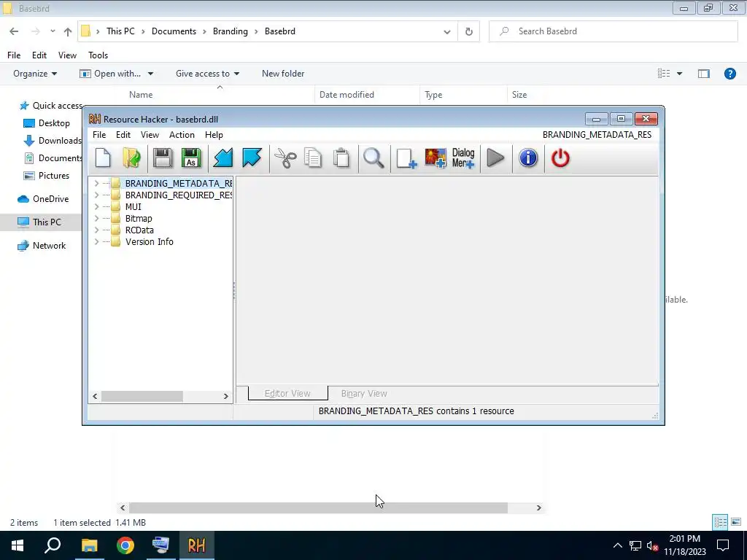Open the Give access to dropdown
Screen dimensions: 747x560
tap(207, 74)
